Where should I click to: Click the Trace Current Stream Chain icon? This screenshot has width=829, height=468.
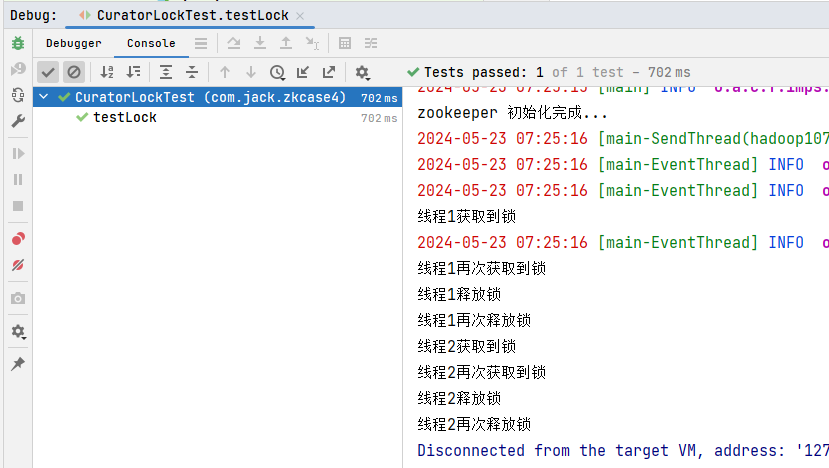371,43
